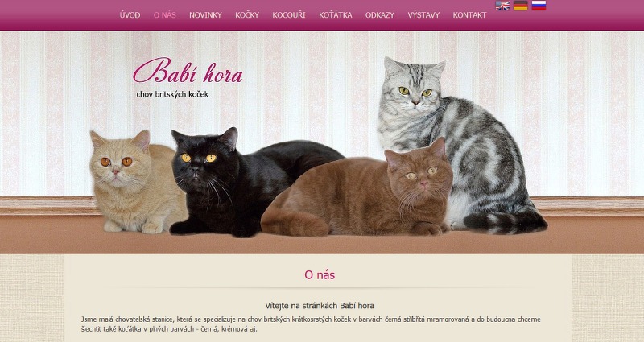Open the ÚVOD menu item
Viewport: 644px width, 342px height.
click(x=130, y=15)
